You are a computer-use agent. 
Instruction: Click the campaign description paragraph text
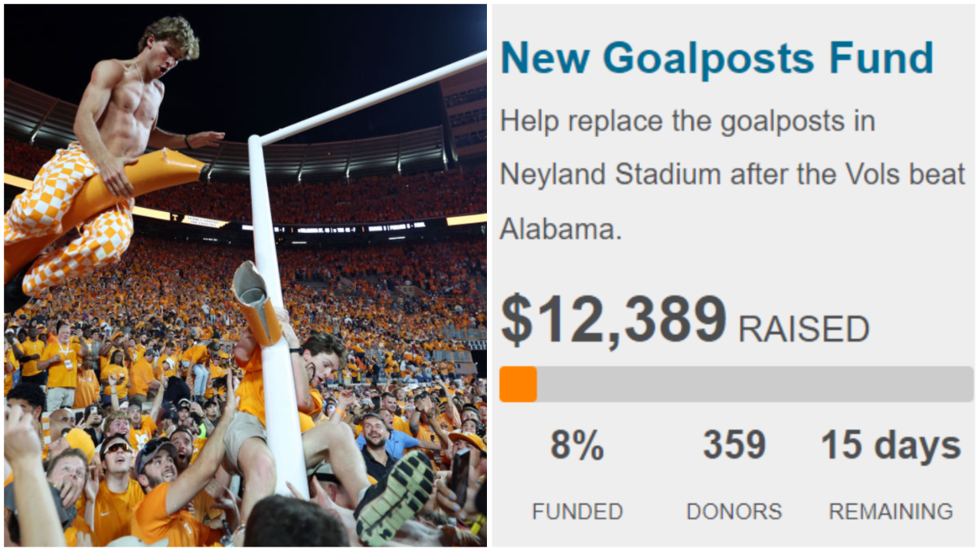click(x=733, y=175)
